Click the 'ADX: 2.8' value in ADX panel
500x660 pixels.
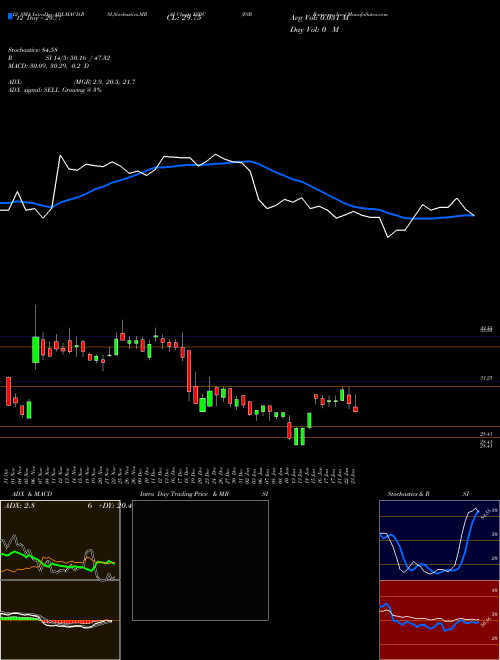click(19, 506)
